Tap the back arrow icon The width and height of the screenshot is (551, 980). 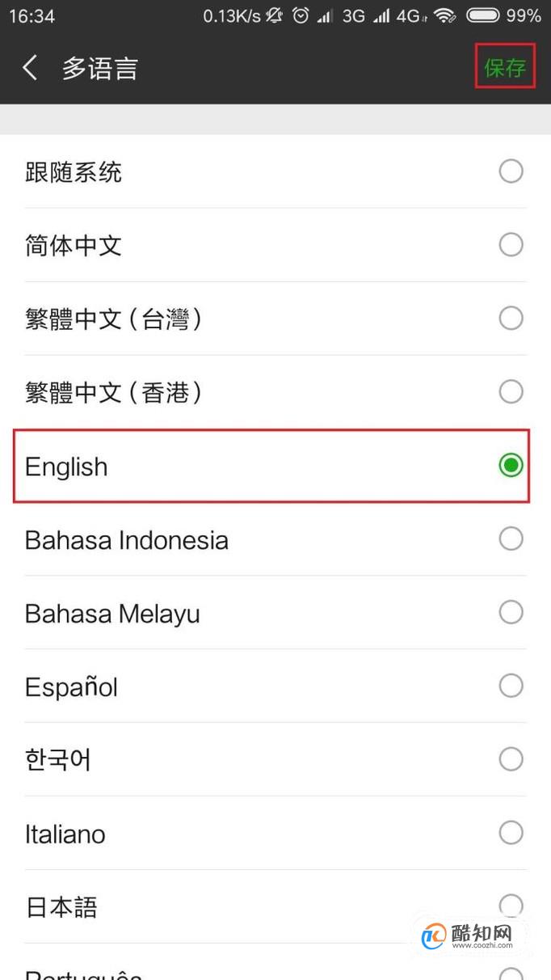coord(30,68)
